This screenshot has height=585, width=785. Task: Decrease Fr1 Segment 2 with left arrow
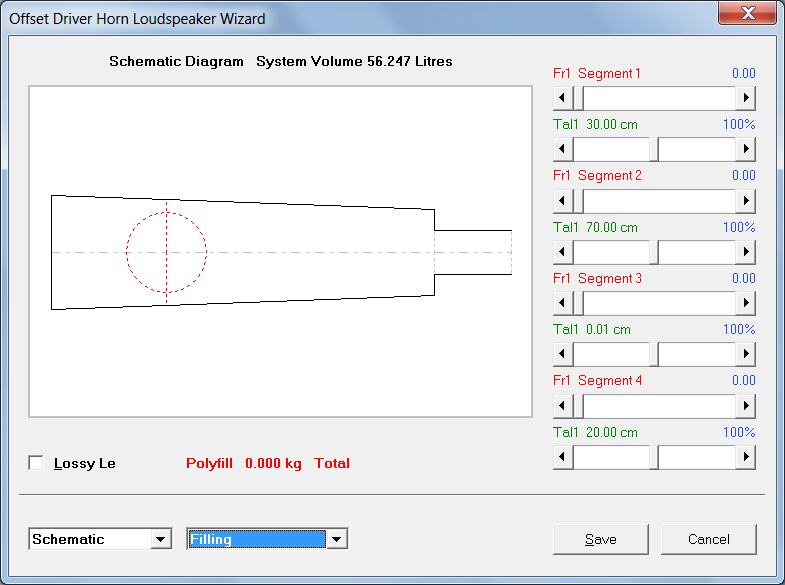(x=563, y=200)
